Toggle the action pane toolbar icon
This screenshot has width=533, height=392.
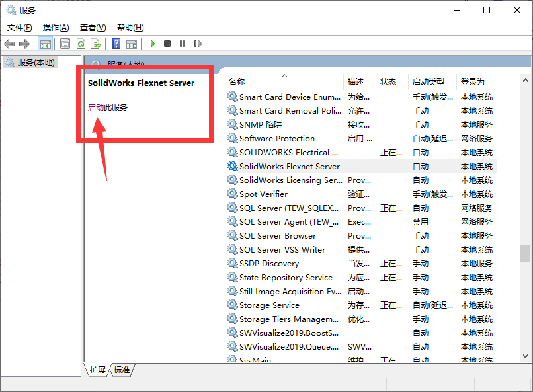tap(132, 44)
